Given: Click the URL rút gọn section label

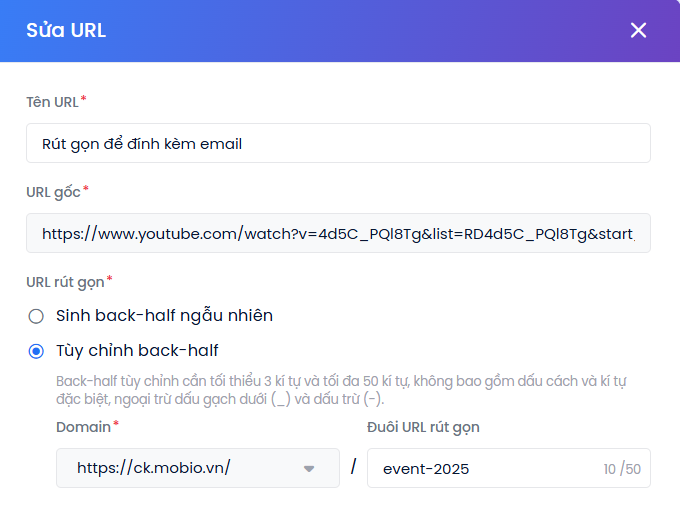Looking at the screenshot, I should click(x=66, y=281).
